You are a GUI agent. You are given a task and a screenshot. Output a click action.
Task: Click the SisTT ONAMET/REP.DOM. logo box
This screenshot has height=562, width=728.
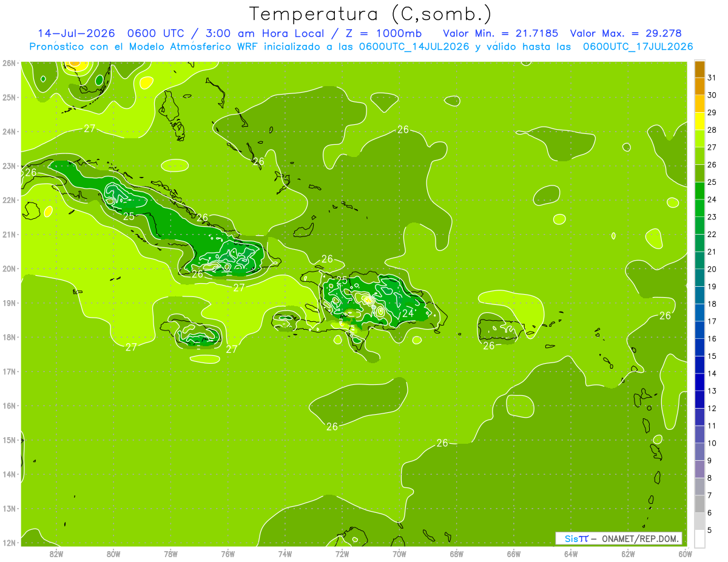[618, 538]
